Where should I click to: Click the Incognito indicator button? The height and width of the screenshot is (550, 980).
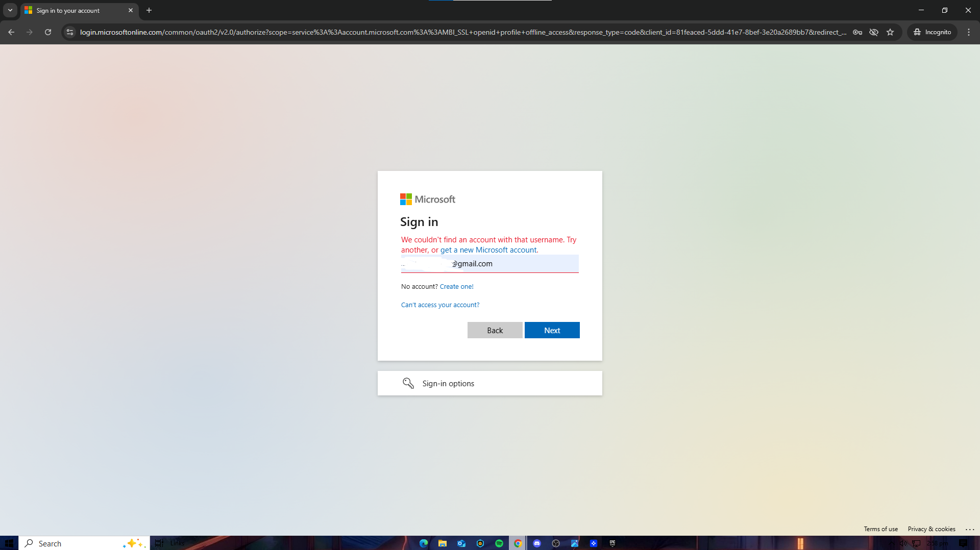pyautogui.click(x=933, y=32)
